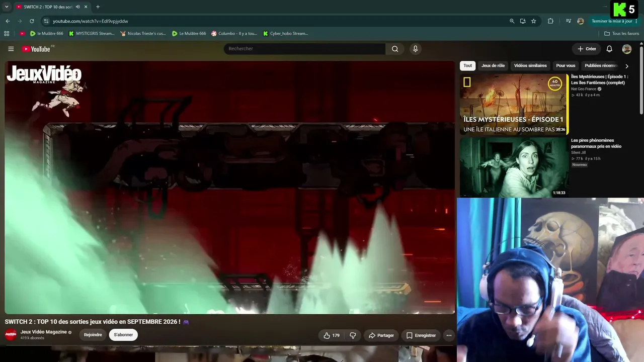
Task: Open the paranormal phenomena video thumbnail
Action: (514, 167)
